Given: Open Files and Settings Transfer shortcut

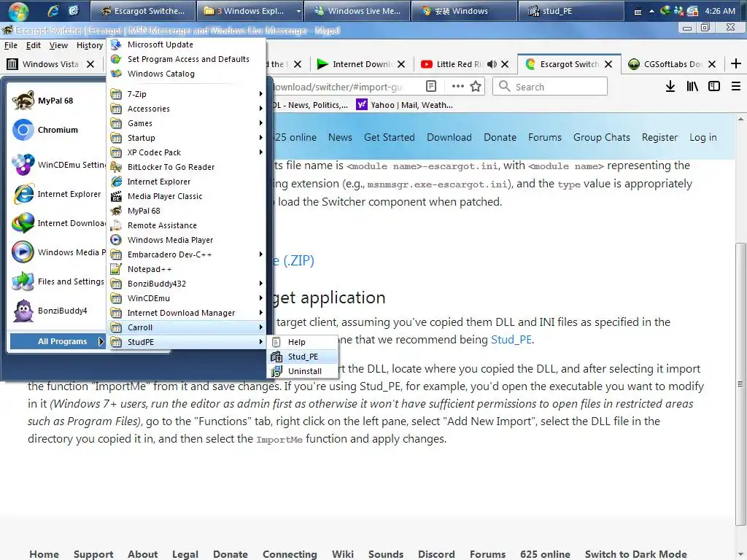Looking at the screenshot, I should (x=58, y=281).
